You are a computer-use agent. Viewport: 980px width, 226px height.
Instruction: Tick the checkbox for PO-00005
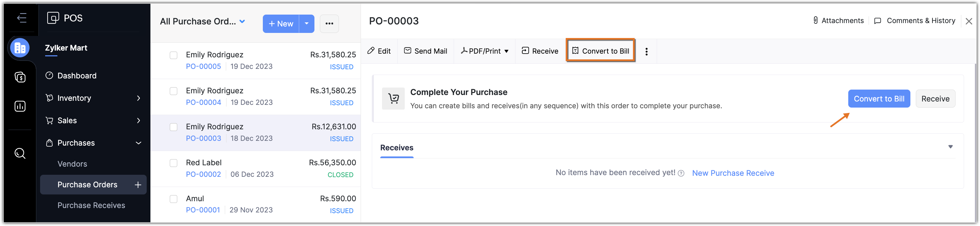[x=174, y=55]
